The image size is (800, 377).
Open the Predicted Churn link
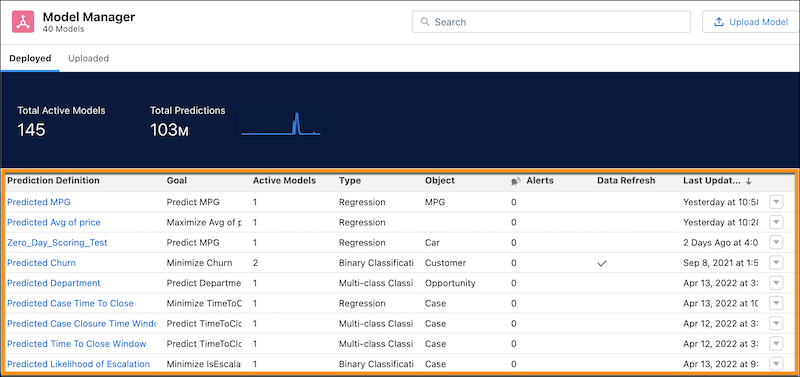[x=41, y=263]
